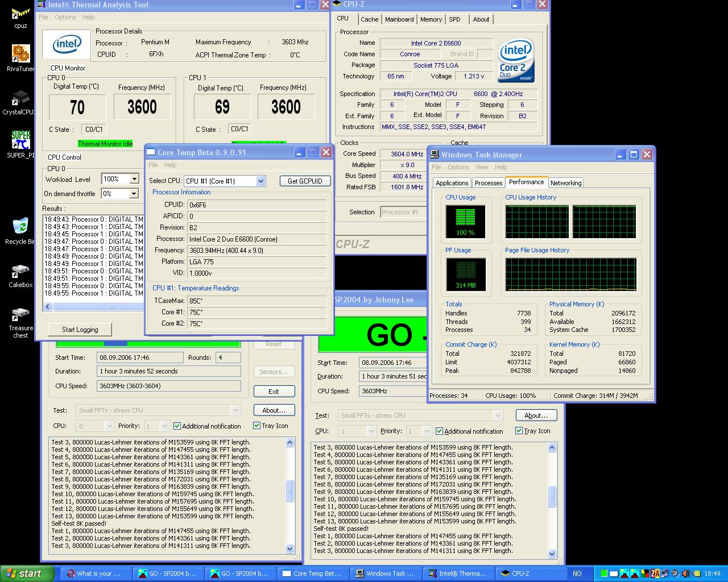Viewport: 728px width, 582px height.
Task: Open the Networking tab in Task Manager
Action: 566,183
